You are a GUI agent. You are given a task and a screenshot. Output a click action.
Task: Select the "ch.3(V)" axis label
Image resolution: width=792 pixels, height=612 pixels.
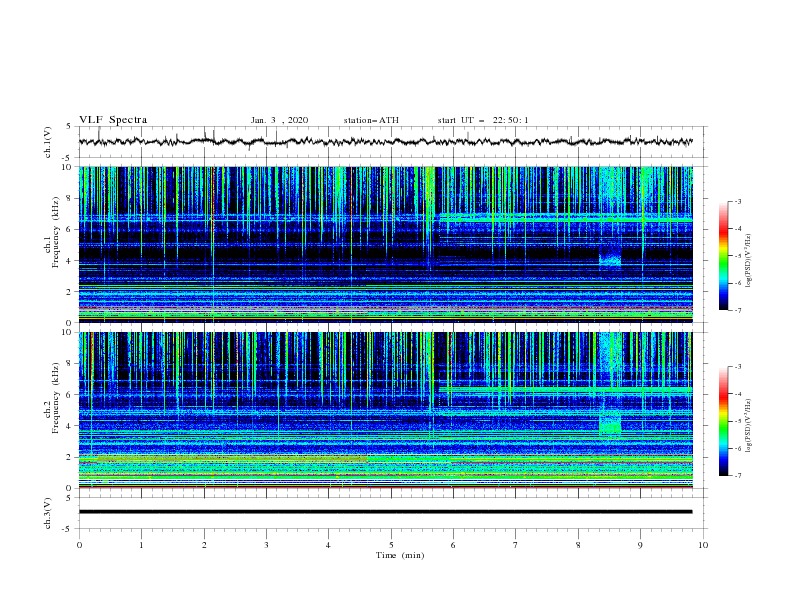click(x=48, y=513)
